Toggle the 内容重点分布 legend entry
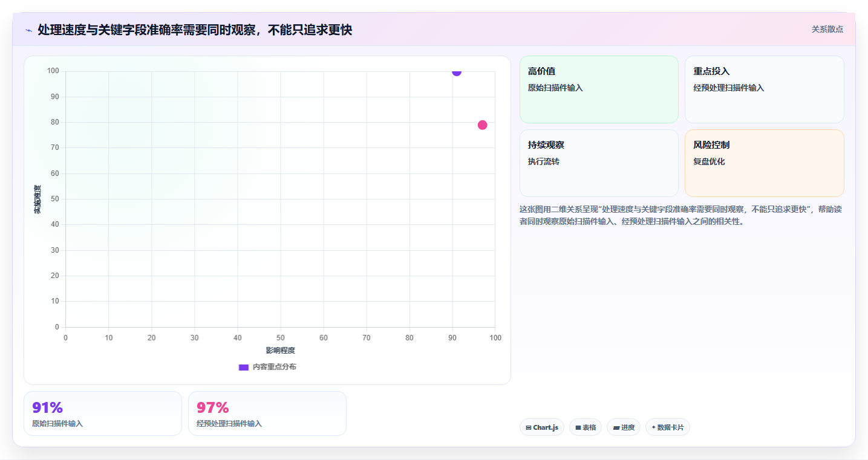Screen dimensions: 868x460 [267, 367]
